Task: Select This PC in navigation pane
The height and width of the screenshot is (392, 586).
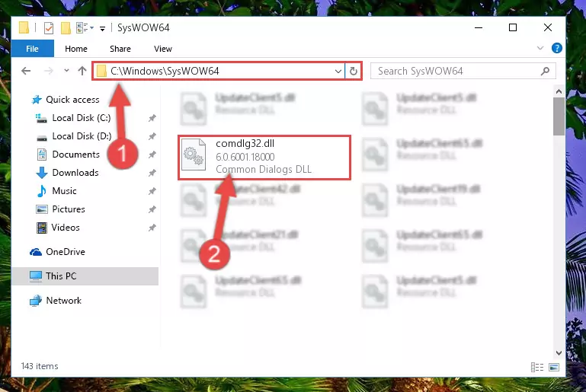Action: click(x=85, y=276)
